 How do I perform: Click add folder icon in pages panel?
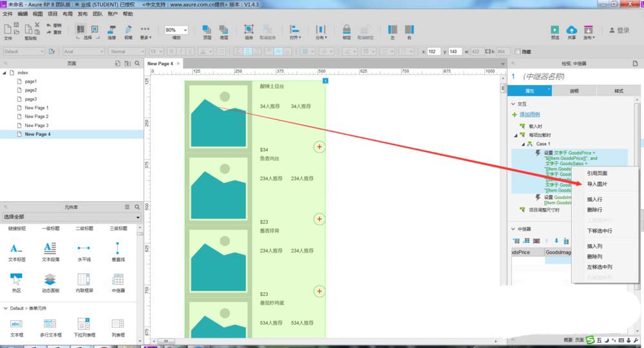(128, 63)
